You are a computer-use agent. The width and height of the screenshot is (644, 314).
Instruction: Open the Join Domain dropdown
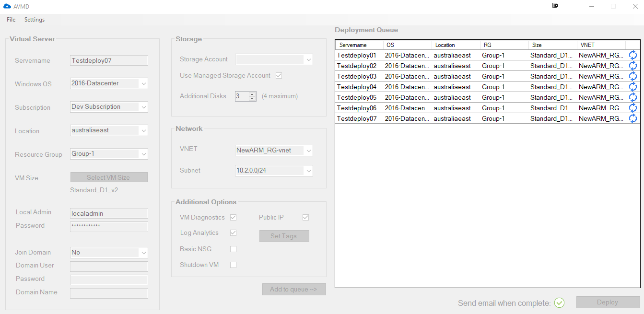coord(109,253)
